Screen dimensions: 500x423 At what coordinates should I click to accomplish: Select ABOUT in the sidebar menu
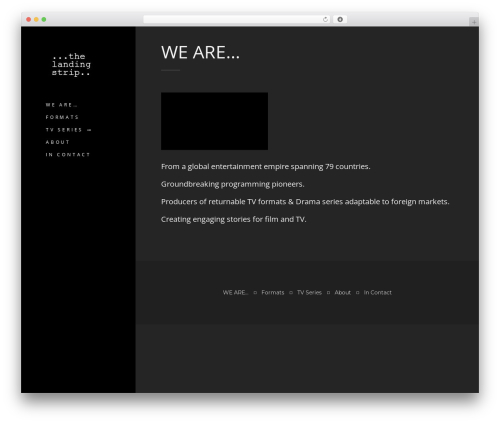pos(57,142)
